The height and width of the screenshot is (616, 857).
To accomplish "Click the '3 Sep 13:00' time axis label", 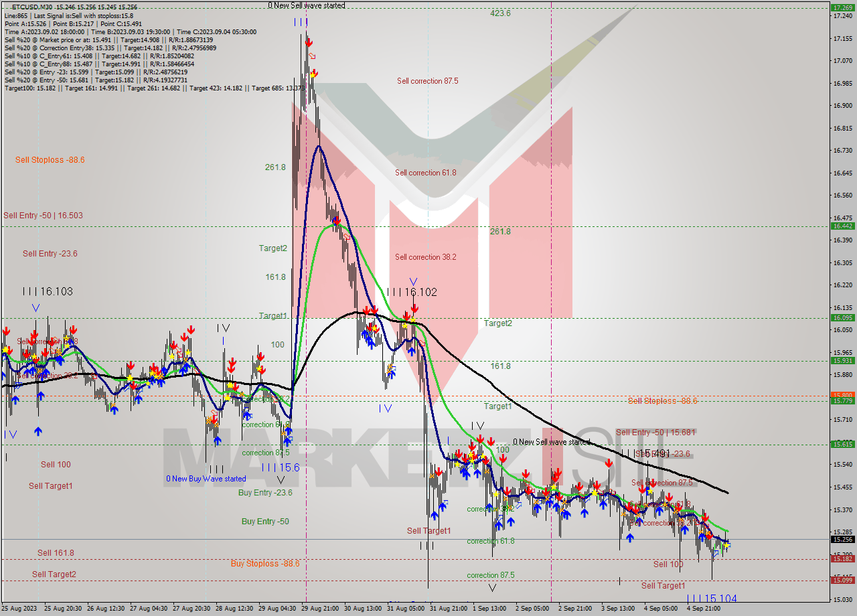I will [618, 609].
